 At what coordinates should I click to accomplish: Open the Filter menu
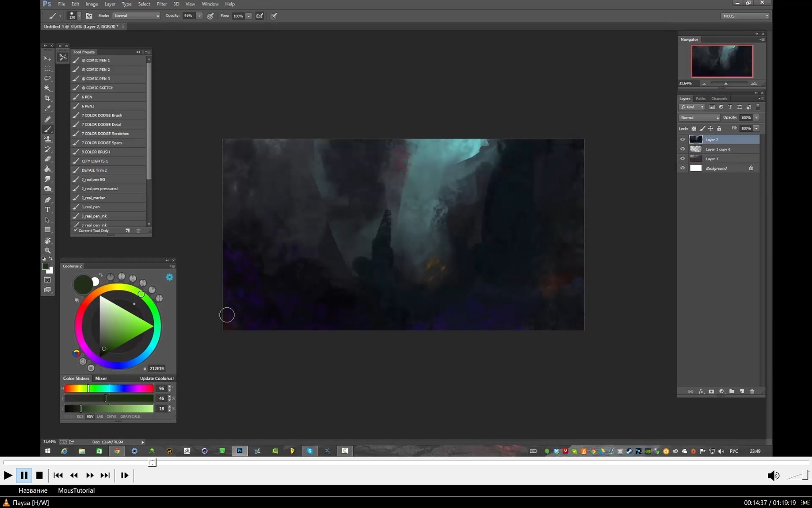162,4
